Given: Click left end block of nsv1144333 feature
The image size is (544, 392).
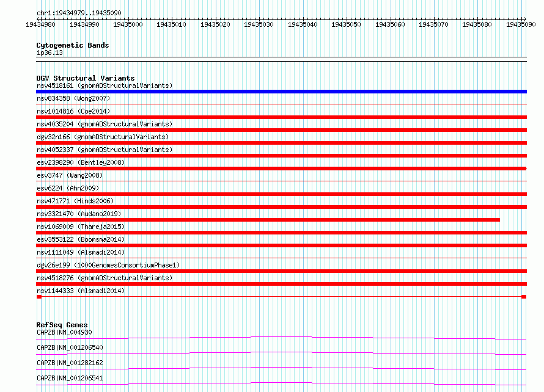Looking at the screenshot, I should coord(39,297).
